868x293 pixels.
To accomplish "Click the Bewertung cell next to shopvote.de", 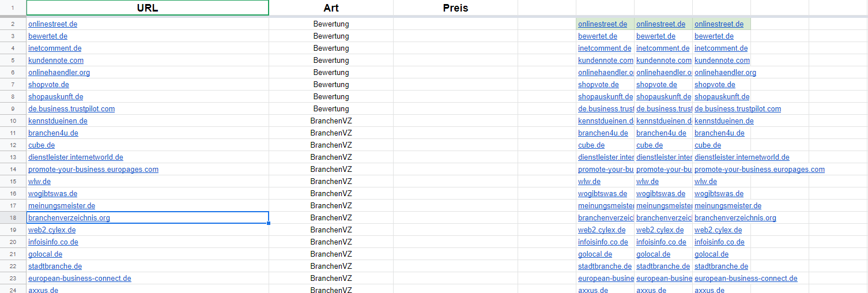I will pos(331,85).
